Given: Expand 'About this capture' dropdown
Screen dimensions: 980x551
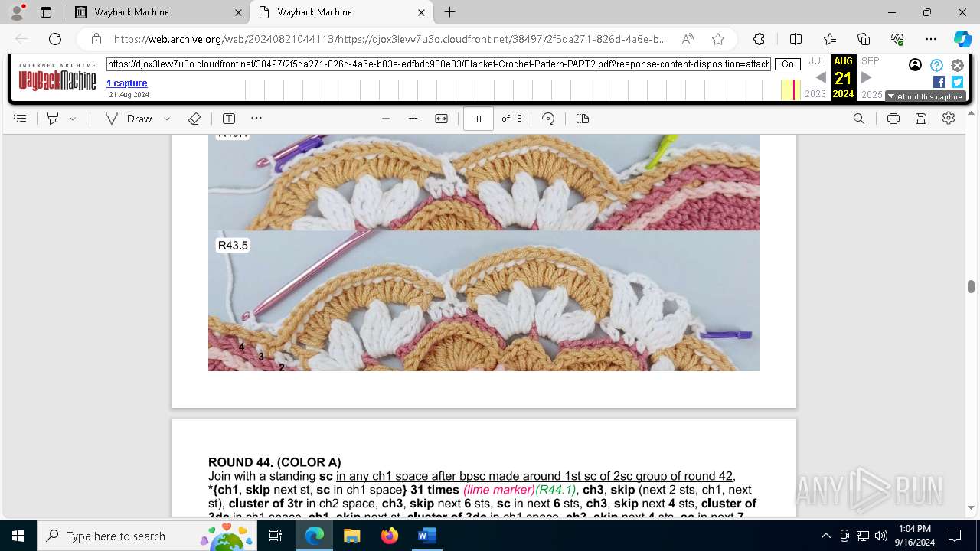Looking at the screenshot, I should pos(925,97).
